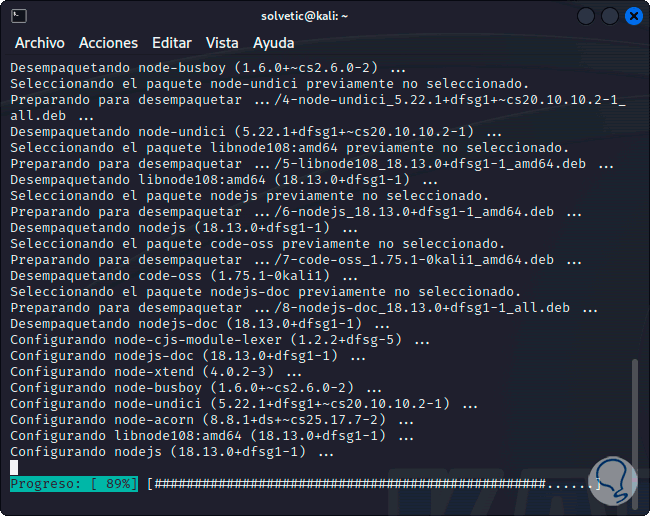Open the Acciones menu
Viewport: 650px width, 516px height.
click(x=108, y=43)
